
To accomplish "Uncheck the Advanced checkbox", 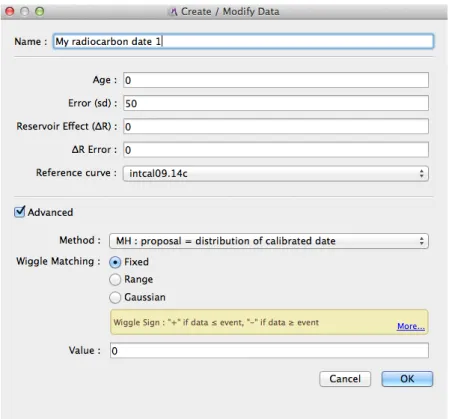I will (x=20, y=212).
